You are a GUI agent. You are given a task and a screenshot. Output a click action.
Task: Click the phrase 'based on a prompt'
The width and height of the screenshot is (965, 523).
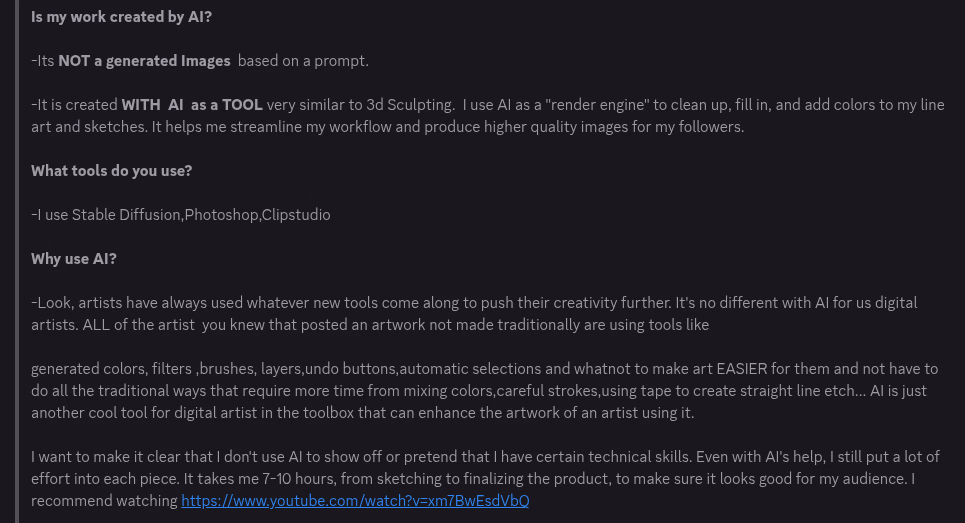tap(303, 61)
